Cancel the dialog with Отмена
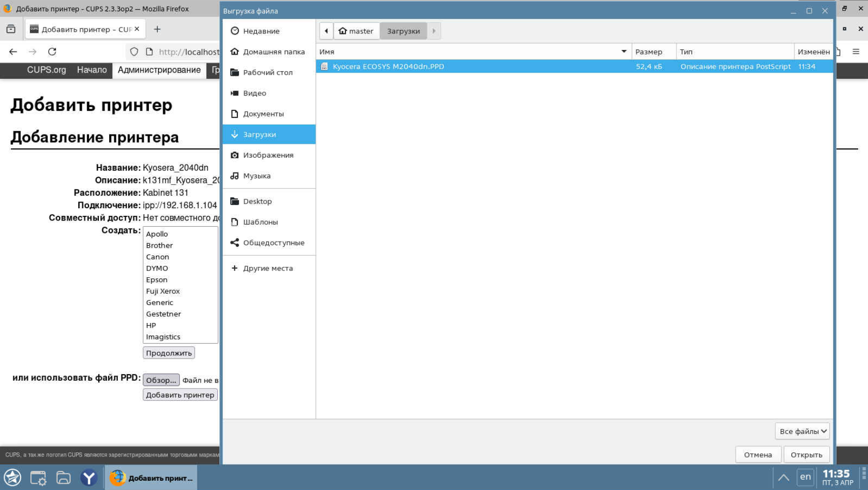Viewport: 868px width, 490px height. (757, 454)
